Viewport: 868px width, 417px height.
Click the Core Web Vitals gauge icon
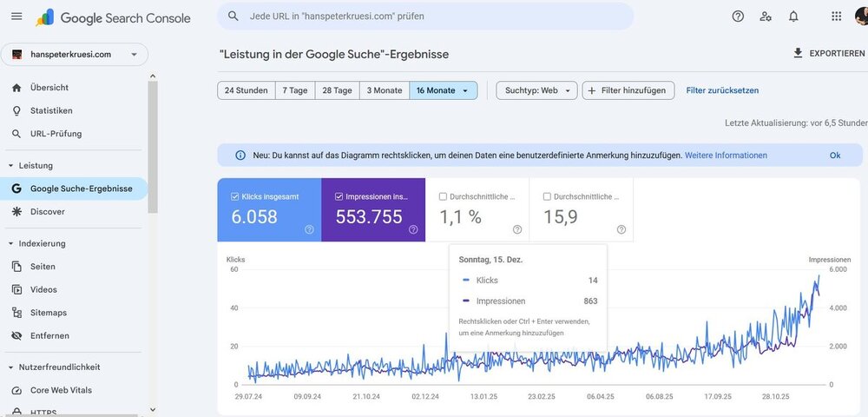pyautogui.click(x=16, y=390)
